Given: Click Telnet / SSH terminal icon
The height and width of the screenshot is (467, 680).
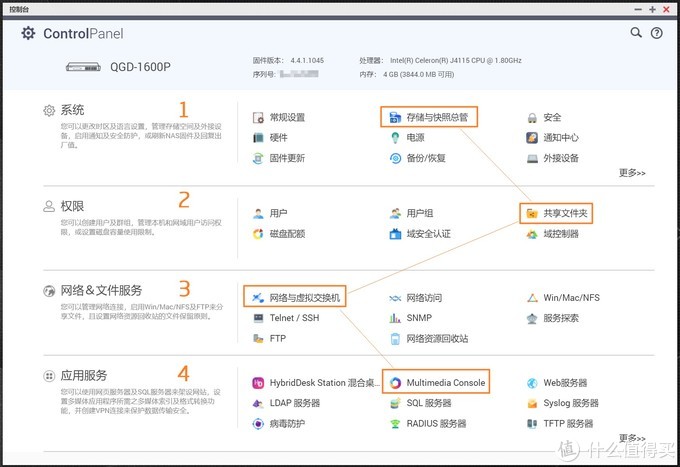Looking at the screenshot, I should [258, 318].
